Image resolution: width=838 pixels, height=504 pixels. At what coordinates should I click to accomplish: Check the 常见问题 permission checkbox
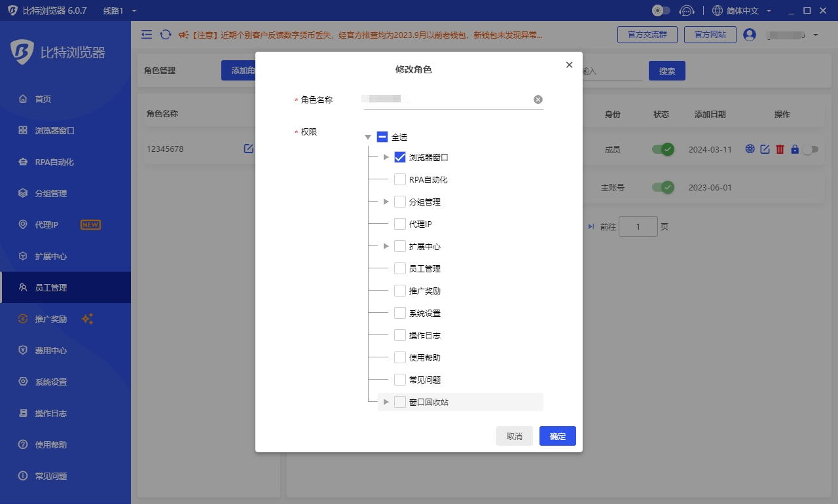[x=400, y=380]
